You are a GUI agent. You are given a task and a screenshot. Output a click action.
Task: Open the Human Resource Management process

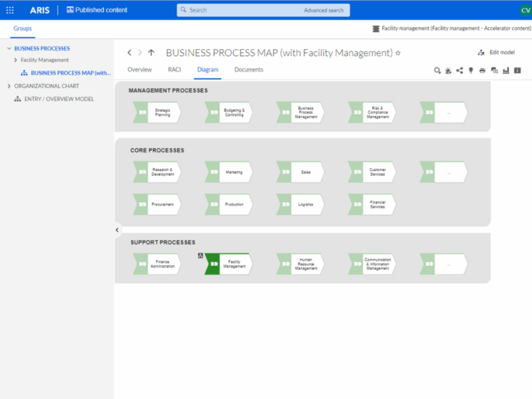pyautogui.click(x=300, y=264)
